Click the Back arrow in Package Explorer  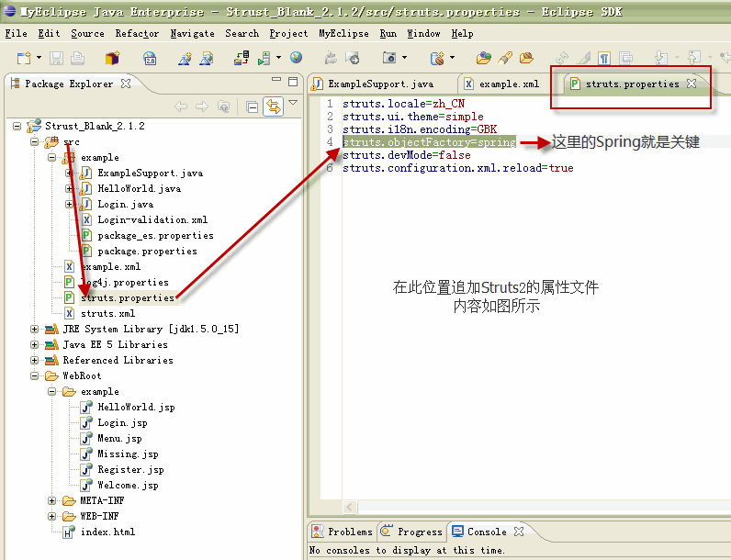(x=181, y=106)
